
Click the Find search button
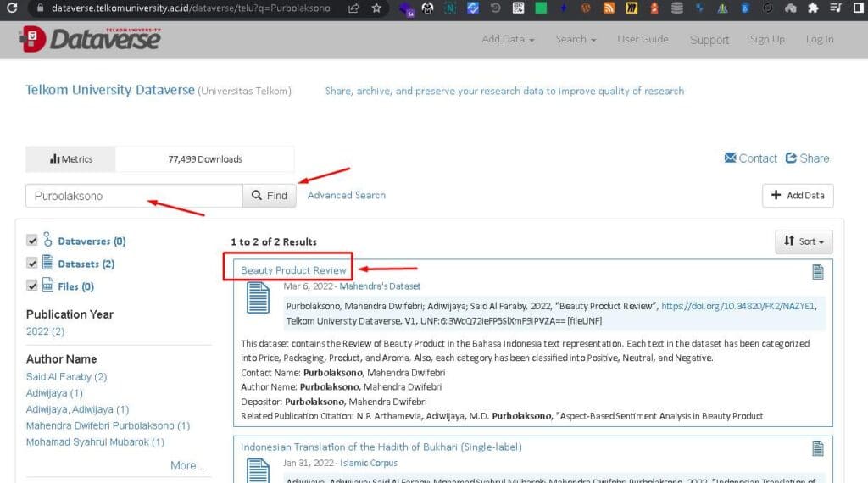(x=270, y=195)
